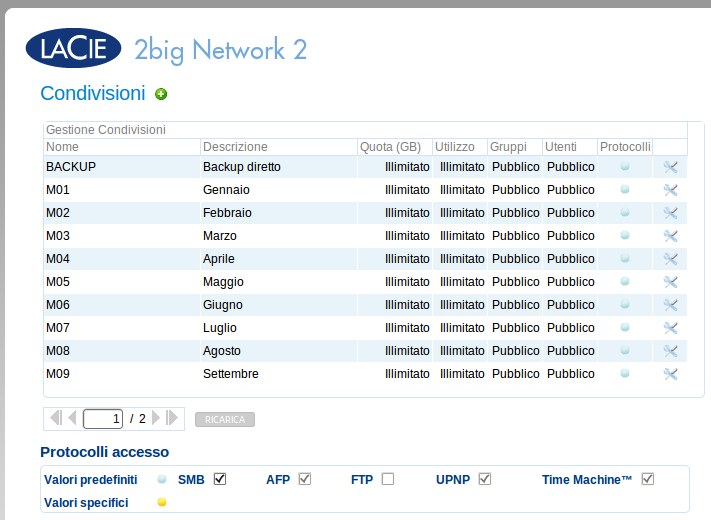Toggle the Time Machine checkbox
Screen dimensions: 711x520
click(x=648, y=479)
